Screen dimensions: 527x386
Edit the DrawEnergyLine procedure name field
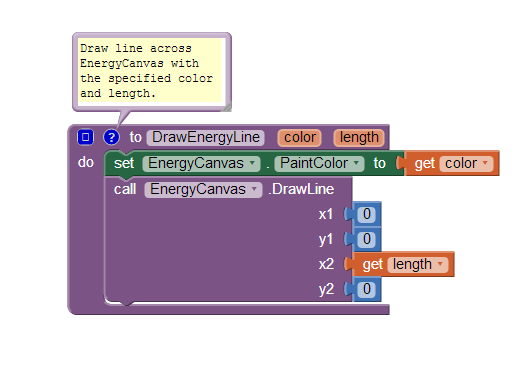coord(206,137)
